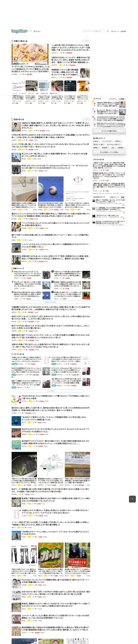Image resolution: width=138 pixels, height=644 pixels.
Task: Open the 小学生の頃、世の中にはあまりにも多くの本 article
Action: (51, 136)
